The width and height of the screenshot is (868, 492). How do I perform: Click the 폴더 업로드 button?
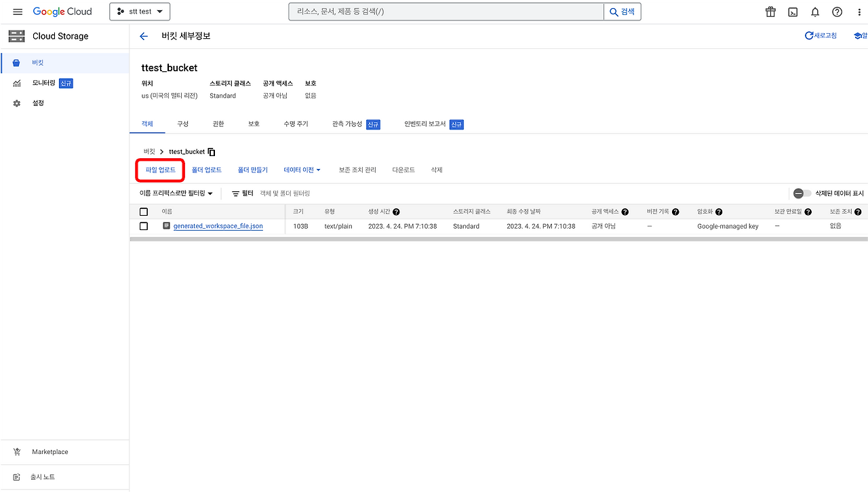207,170
